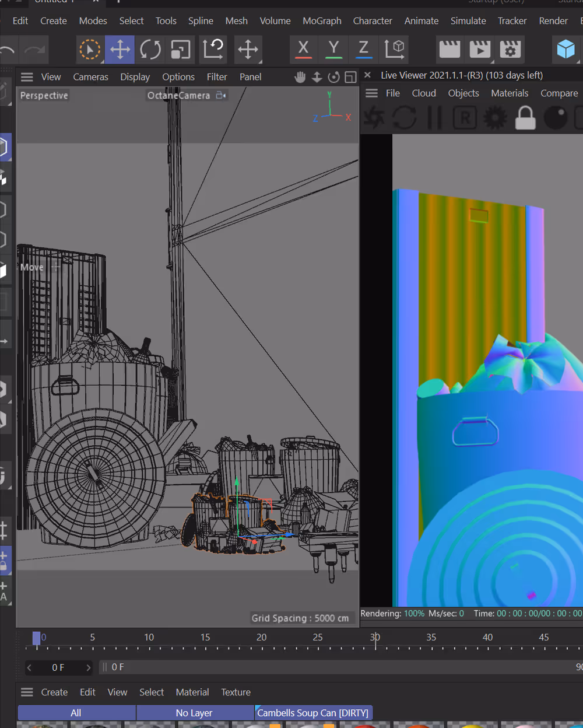
Task: Open the viewport hamburger menu
Action: 27,77
